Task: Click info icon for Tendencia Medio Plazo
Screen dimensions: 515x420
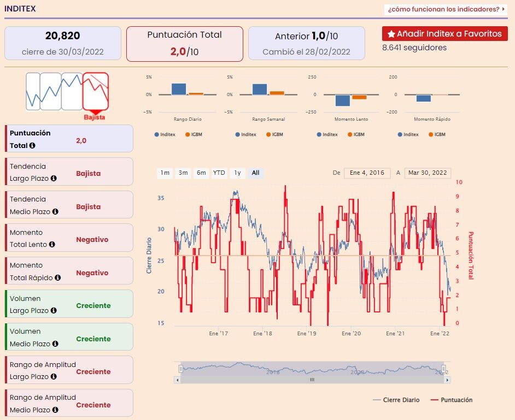Action: click(x=55, y=212)
